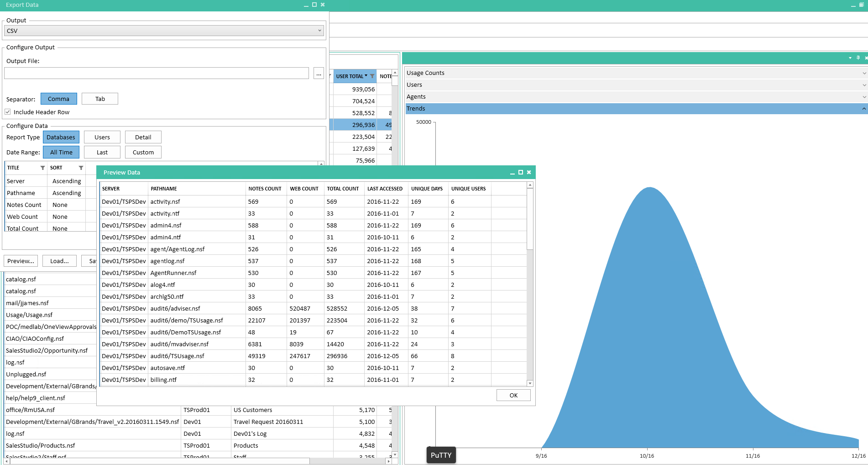Set date range to Last
This screenshot has width=868, height=465.
(x=102, y=152)
